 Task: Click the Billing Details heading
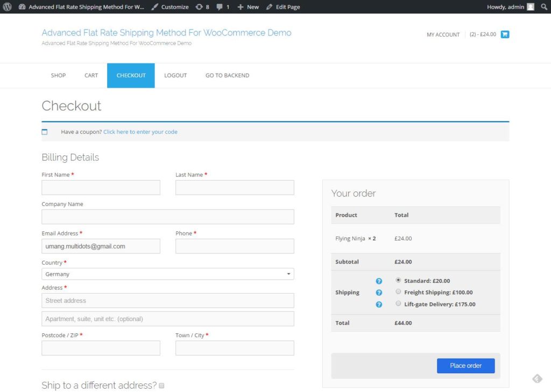point(70,158)
